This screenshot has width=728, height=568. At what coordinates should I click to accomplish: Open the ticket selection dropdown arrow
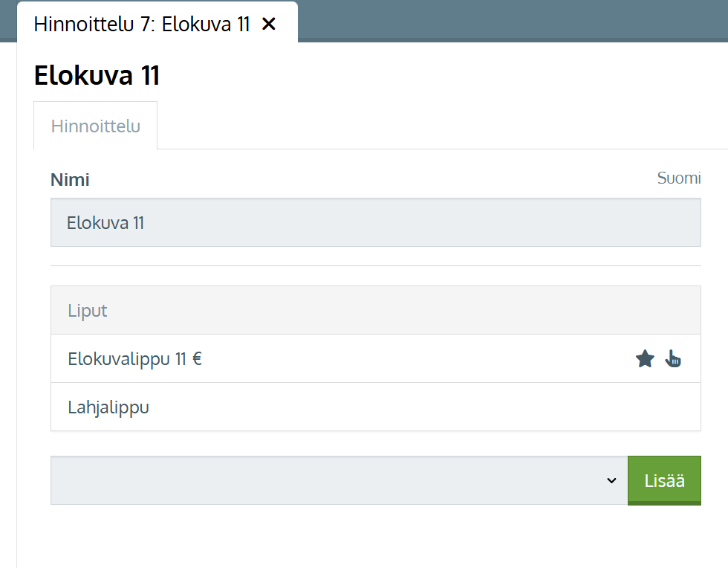(611, 480)
